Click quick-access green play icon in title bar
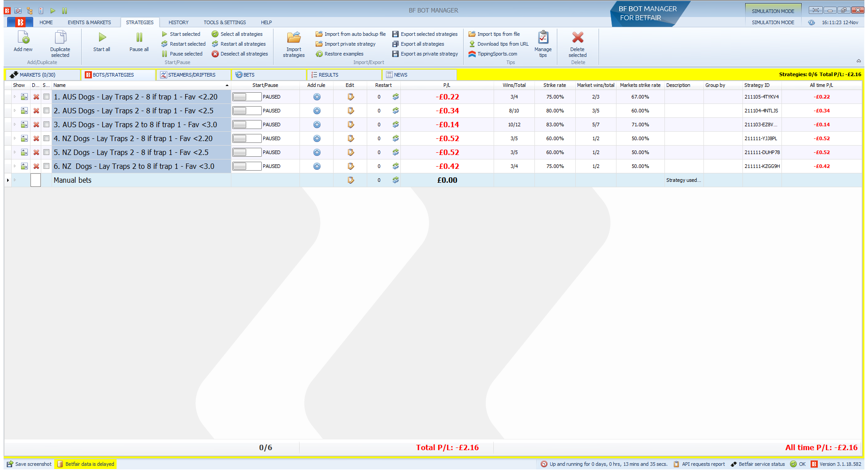This screenshot has width=868, height=473. (53, 10)
